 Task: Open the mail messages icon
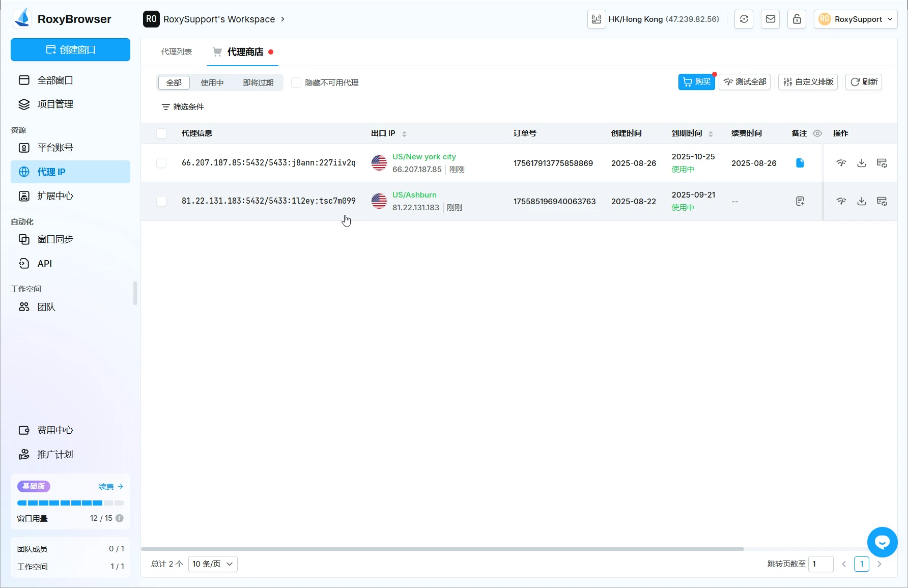[x=770, y=19]
